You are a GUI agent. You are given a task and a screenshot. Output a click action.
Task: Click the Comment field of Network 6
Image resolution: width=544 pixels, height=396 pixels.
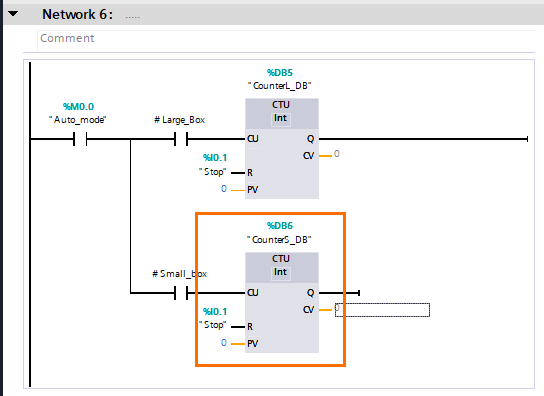pyautogui.click(x=286, y=39)
